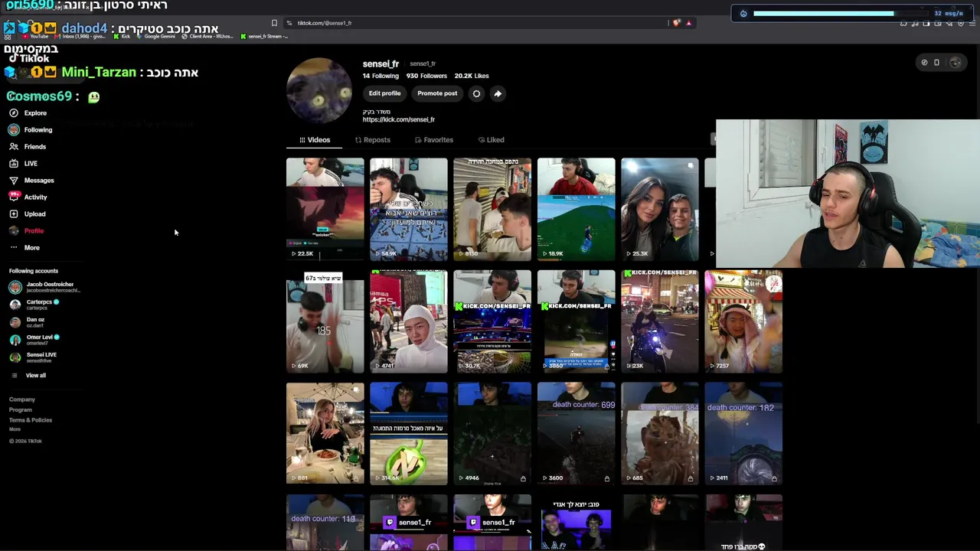Image resolution: width=980 pixels, height=551 pixels.
Task: Expand the More menu in the sidebar
Action: [x=24, y=248]
